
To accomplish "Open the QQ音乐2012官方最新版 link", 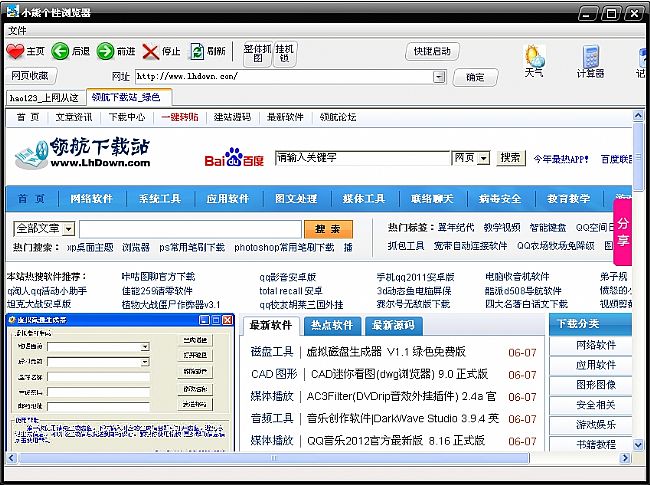I will pos(396,441).
